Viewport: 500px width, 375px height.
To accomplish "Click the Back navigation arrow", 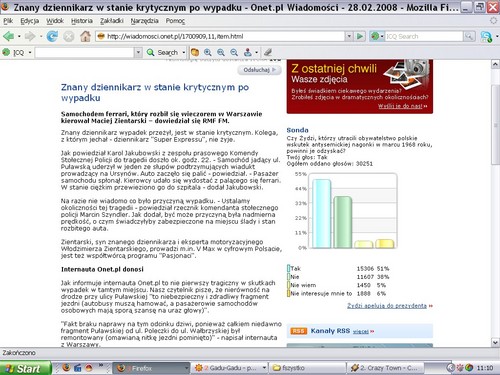I will [x=9, y=36].
